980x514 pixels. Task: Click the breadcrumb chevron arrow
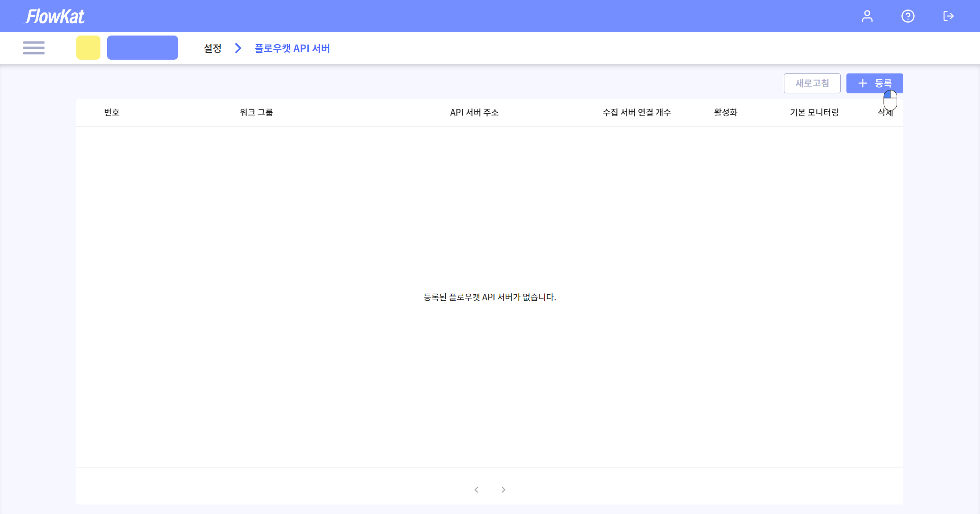[238, 48]
